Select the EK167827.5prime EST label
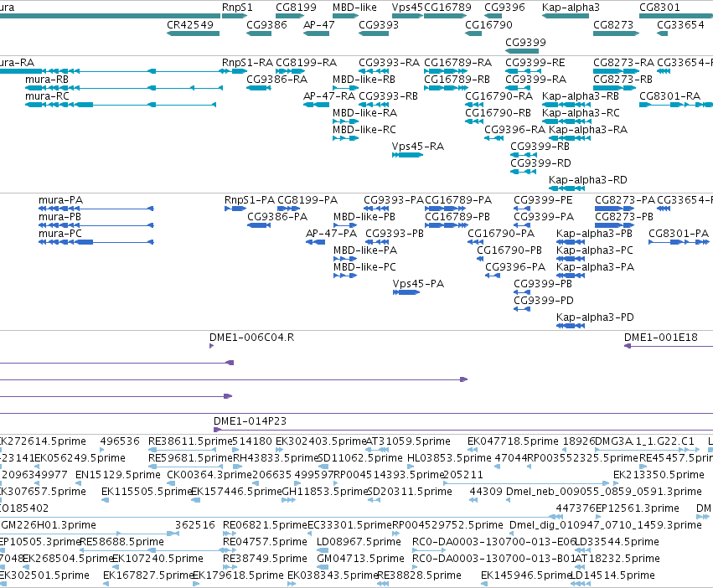The image size is (713, 588). [x=148, y=575]
